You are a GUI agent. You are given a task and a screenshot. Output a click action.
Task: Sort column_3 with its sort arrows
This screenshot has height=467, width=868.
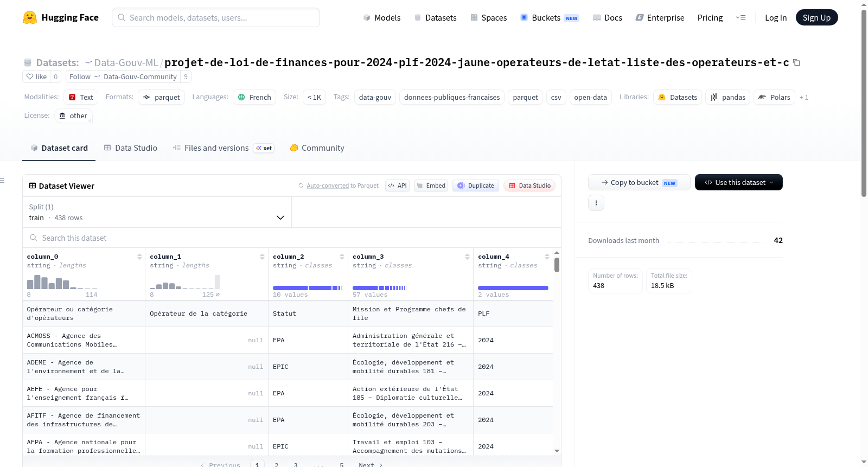(467, 257)
